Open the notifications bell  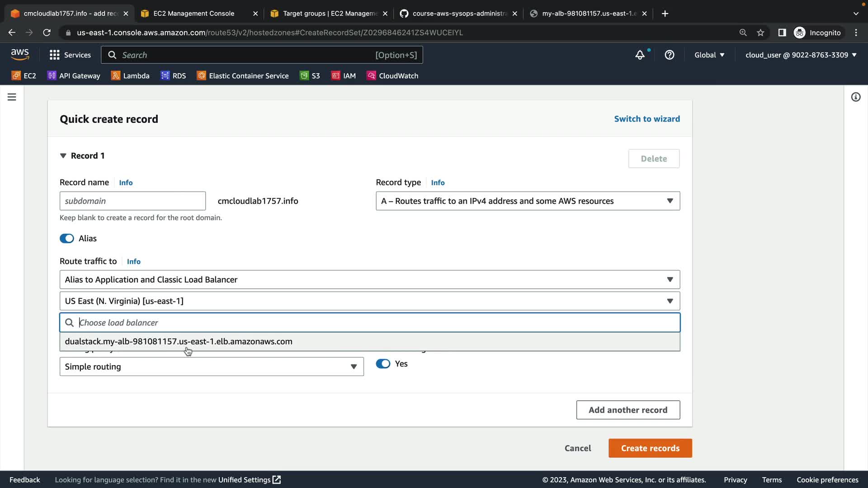coord(640,55)
